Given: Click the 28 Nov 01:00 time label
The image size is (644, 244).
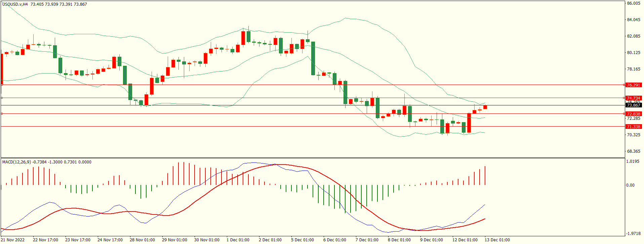Looking at the screenshot, I should pos(142,240).
